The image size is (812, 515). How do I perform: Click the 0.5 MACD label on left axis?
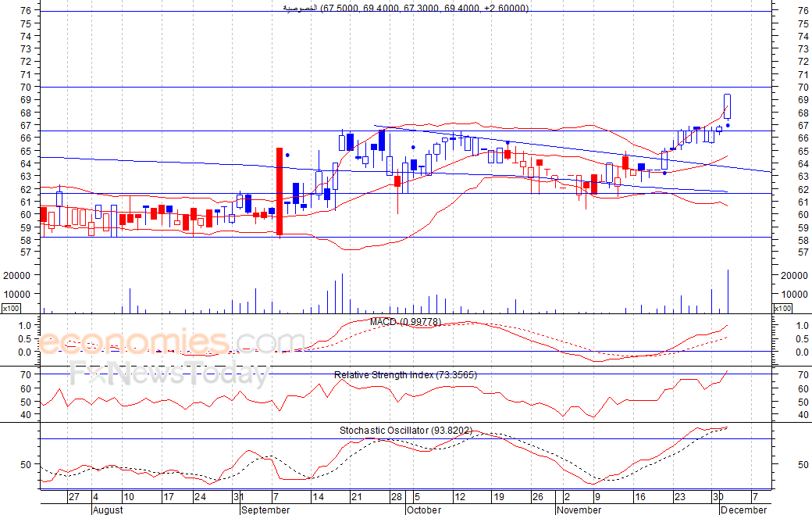25,339
